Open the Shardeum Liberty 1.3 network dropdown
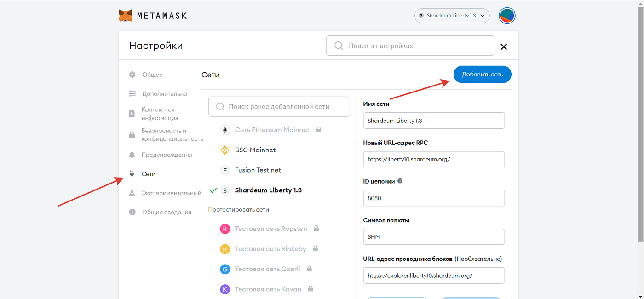Image resolution: width=644 pixels, height=299 pixels. [x=452, y=16]
